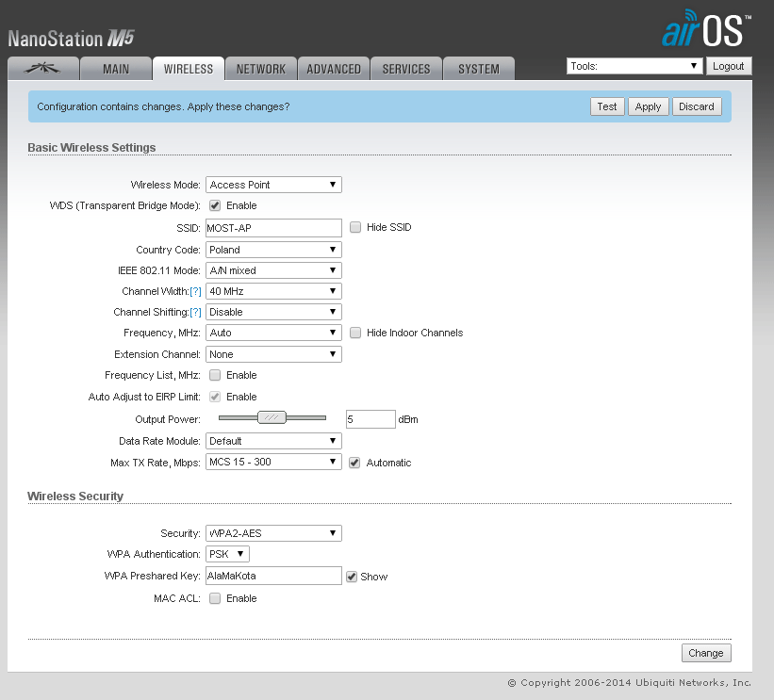Image resolution: width=774 pixels, height=700 pixels.
Task: Switch to the MAIN tab
Action: click(116, 69)
